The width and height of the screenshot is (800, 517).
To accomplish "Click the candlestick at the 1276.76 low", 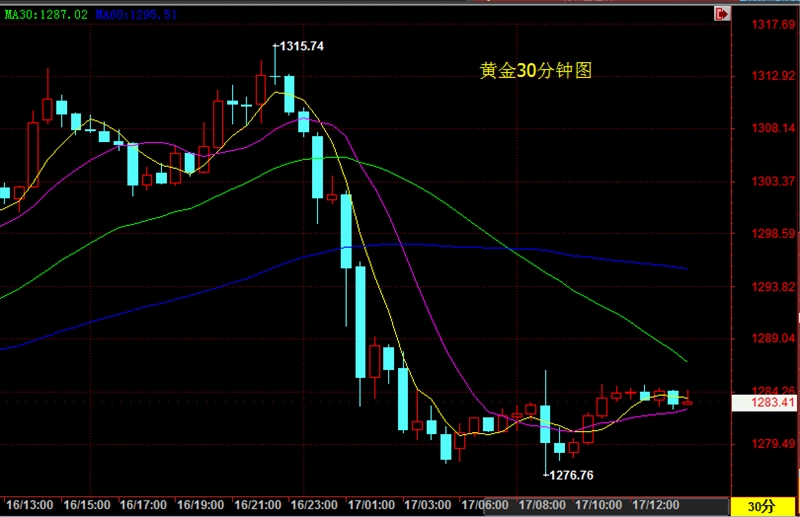I will click(545, 424).
